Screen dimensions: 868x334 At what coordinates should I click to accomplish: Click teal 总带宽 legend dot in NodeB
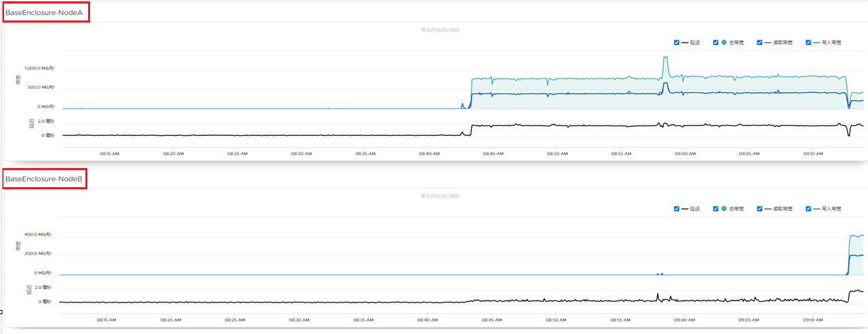coord(724,208)
